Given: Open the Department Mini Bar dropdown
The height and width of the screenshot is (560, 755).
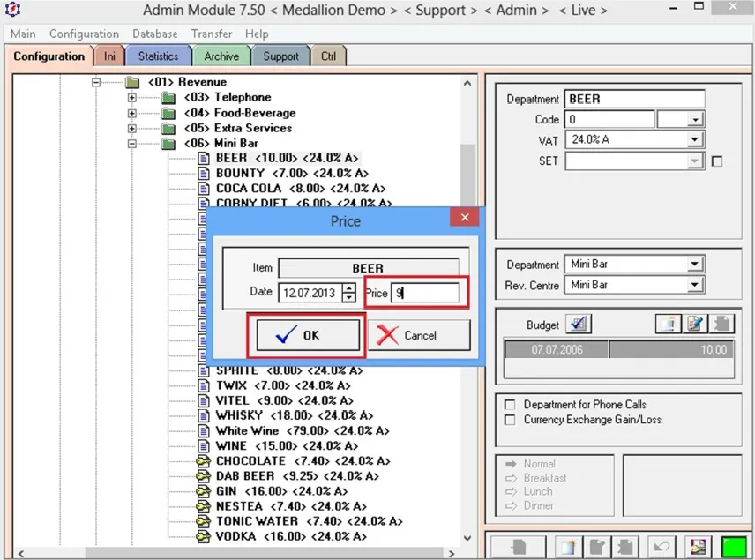Looking at the screenshot, I should pos(694,264).
